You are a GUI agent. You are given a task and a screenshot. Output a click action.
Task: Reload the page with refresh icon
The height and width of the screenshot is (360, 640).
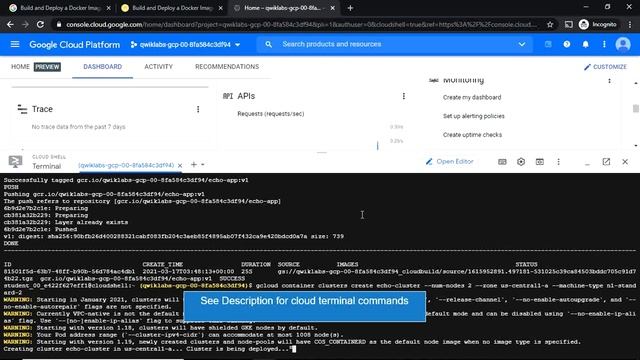click(40, 24)
